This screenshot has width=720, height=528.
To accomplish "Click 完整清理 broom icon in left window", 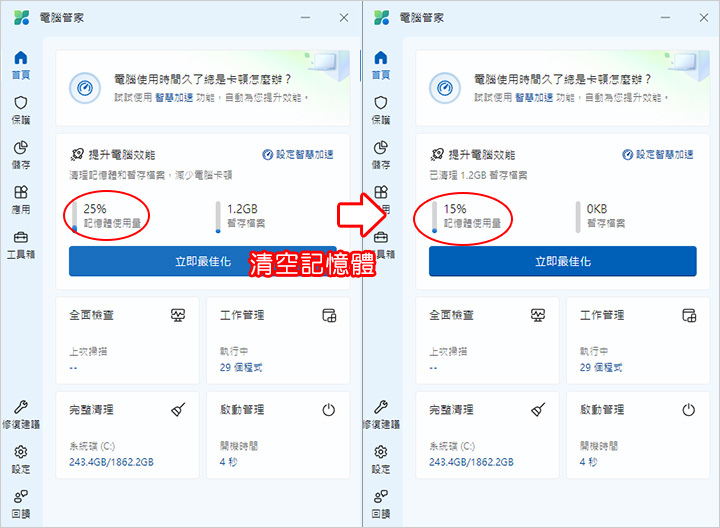I will tap(178, 410).
